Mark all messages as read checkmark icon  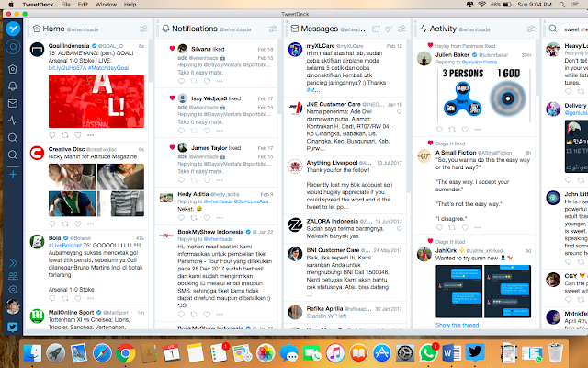point(389,29)
